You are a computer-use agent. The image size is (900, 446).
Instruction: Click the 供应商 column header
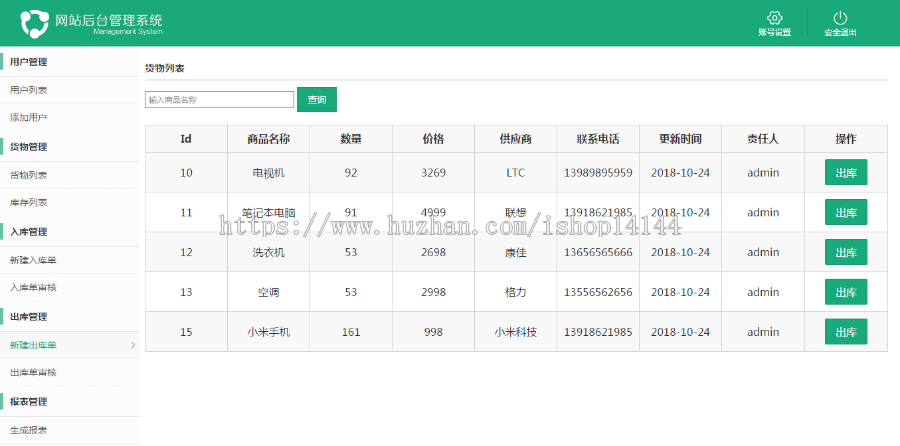pyautogui.click(x=515, y=139)
